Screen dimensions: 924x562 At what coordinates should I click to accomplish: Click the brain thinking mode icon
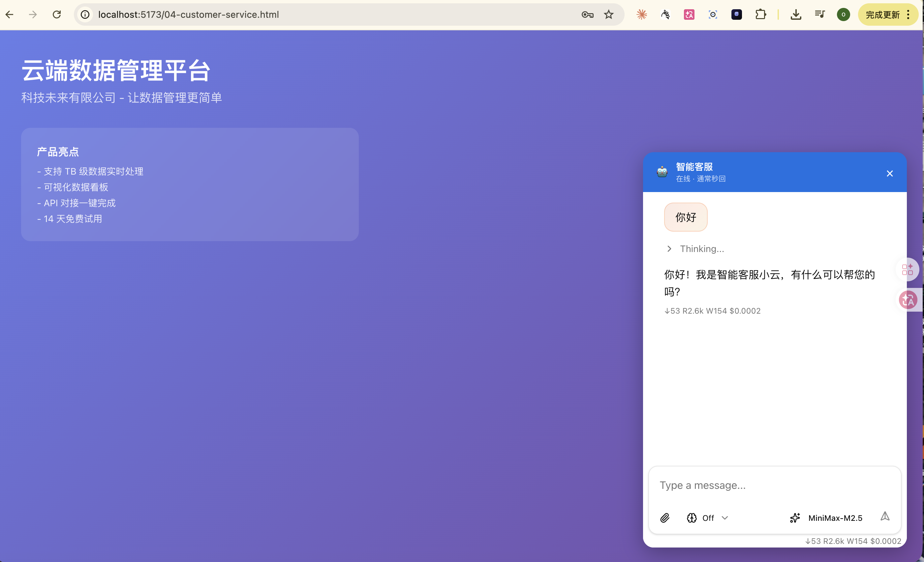(692, 518)
